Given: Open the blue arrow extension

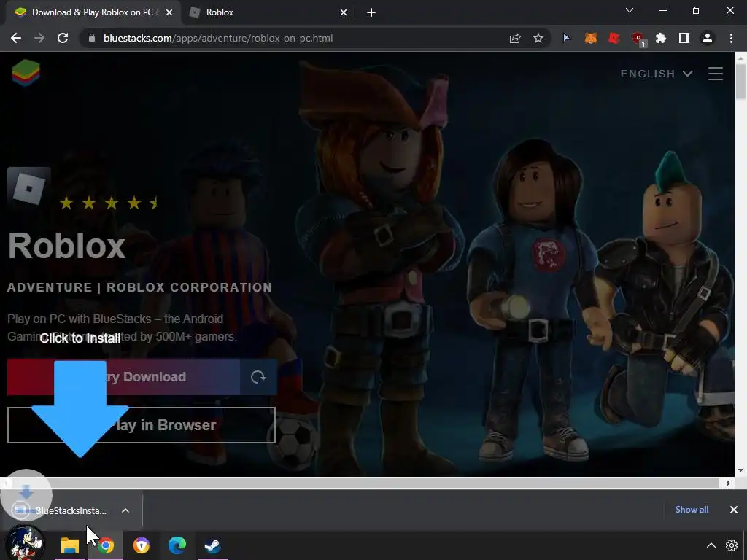Looking at the screenshot, I should point(566,38).
